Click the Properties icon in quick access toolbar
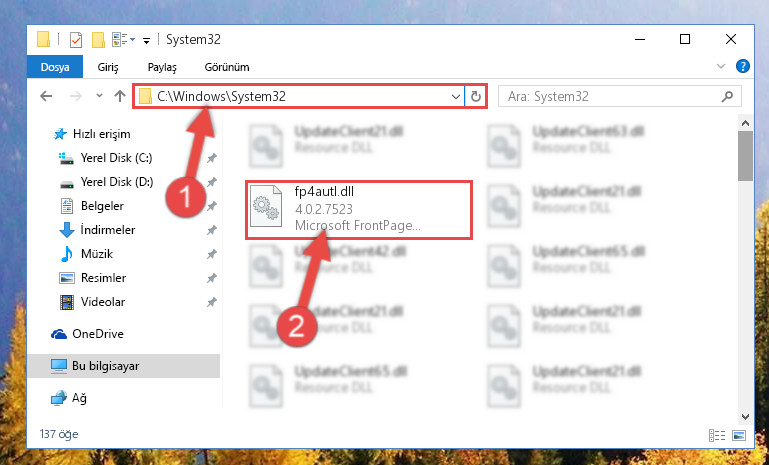This screenshot has height=465, width=769. tap(76, 40)
